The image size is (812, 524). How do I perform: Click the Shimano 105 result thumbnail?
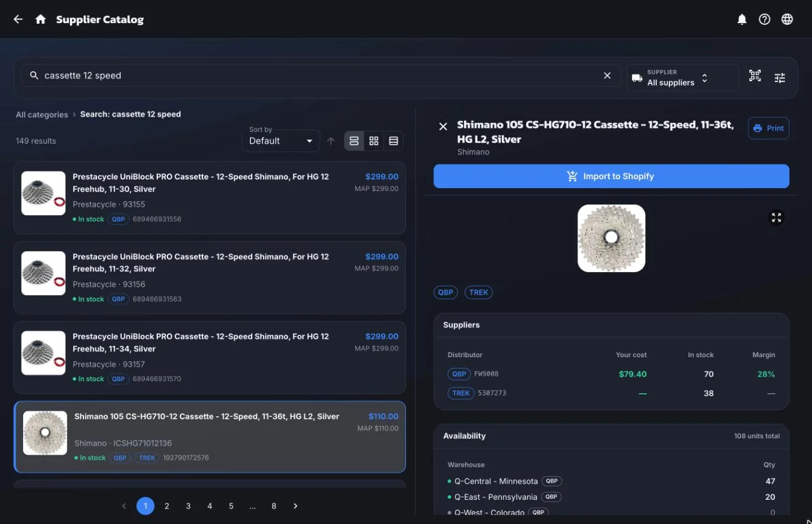pyautogui.click(x=45, y=433)
